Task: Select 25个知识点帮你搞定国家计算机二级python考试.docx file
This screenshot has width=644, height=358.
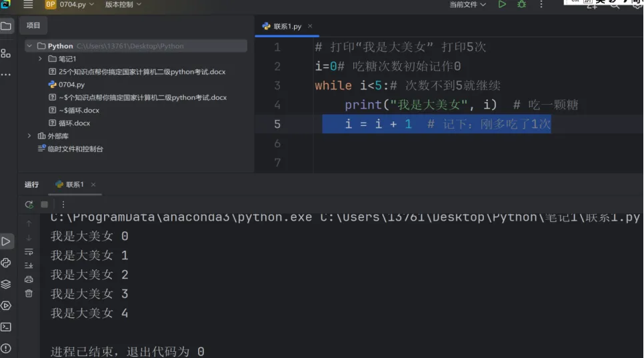Action: coord(137,72)
